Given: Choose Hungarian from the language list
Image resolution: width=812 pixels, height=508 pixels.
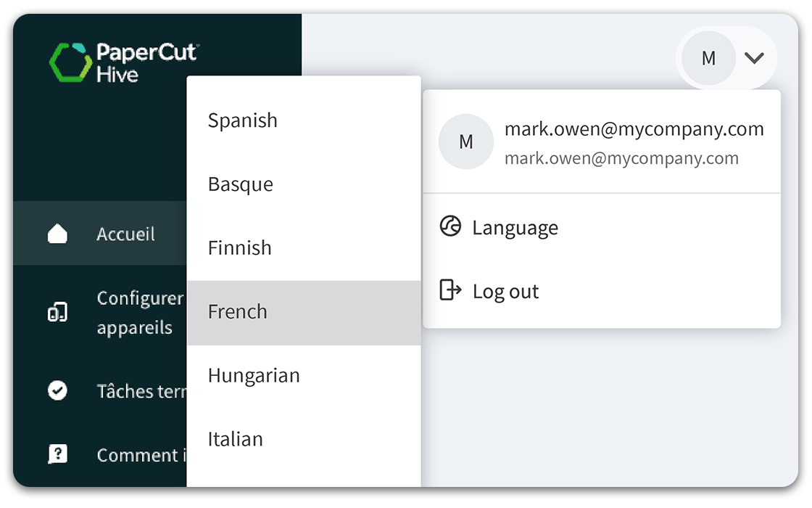Looking at the screenshot, I should click(x=254, y=376).
